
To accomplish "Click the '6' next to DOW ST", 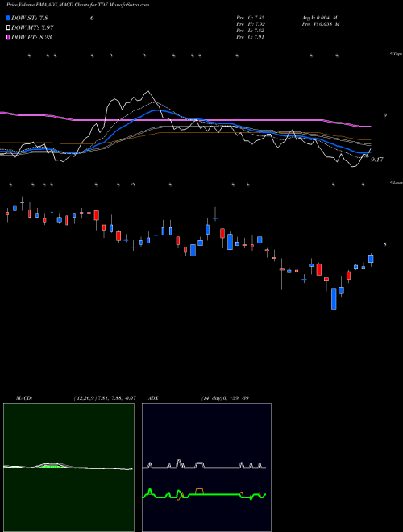I will click(x=92, y=18).
